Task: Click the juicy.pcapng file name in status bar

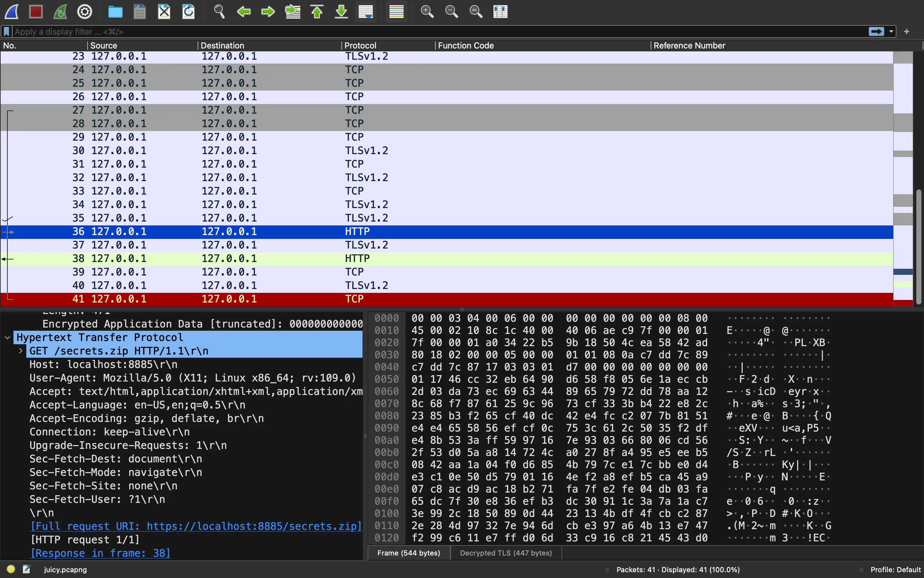Action: pos(65,570)
